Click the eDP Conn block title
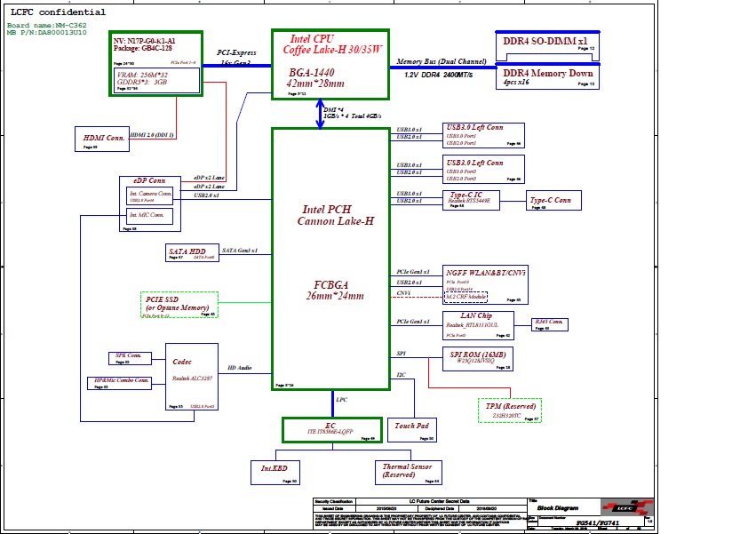Screen dimensions: 756x534 [149, 180]
